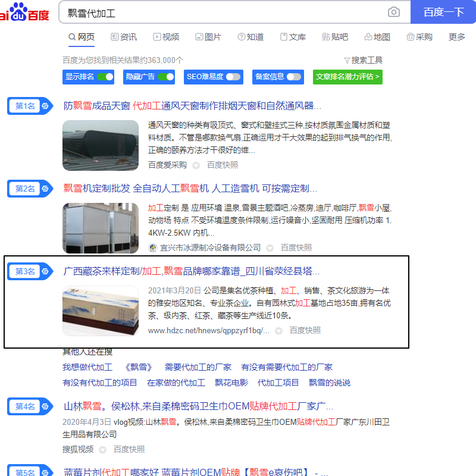476x476 pixels.
Task: Click the 第3名 rank label
Action: (25, 271)
